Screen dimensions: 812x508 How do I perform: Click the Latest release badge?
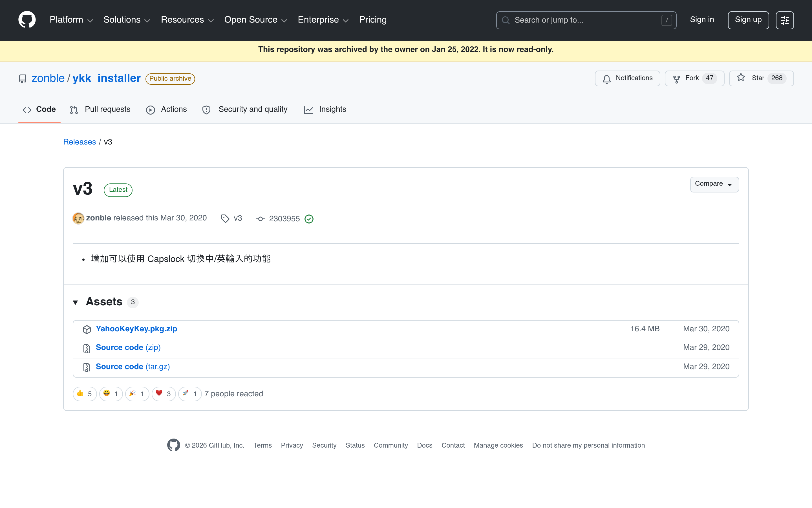coord(118,190)
